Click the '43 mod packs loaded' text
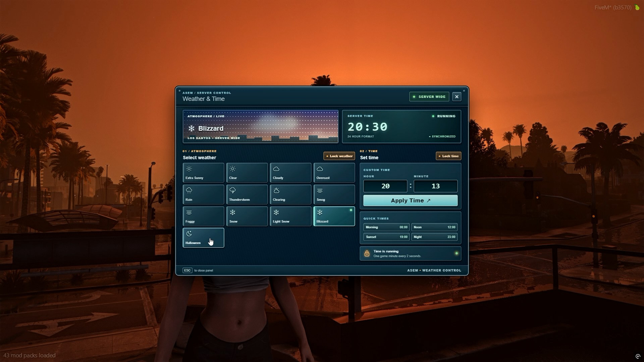The image size is (644, 362). point(30,355)
